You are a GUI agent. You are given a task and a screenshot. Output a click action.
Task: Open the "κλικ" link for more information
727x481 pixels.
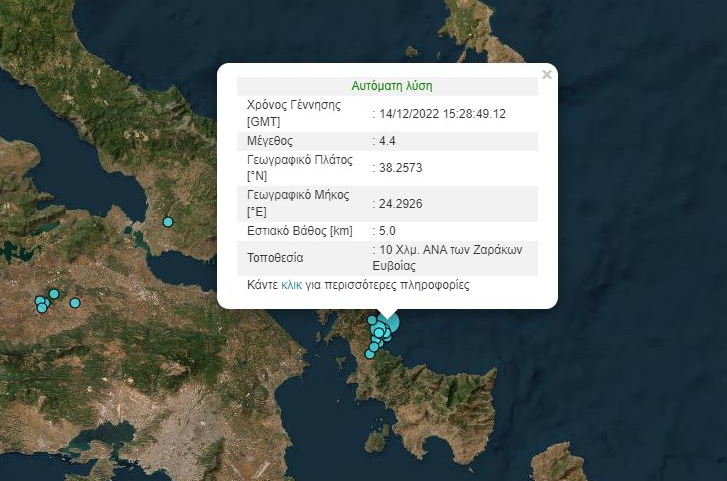tap(291, 285)
